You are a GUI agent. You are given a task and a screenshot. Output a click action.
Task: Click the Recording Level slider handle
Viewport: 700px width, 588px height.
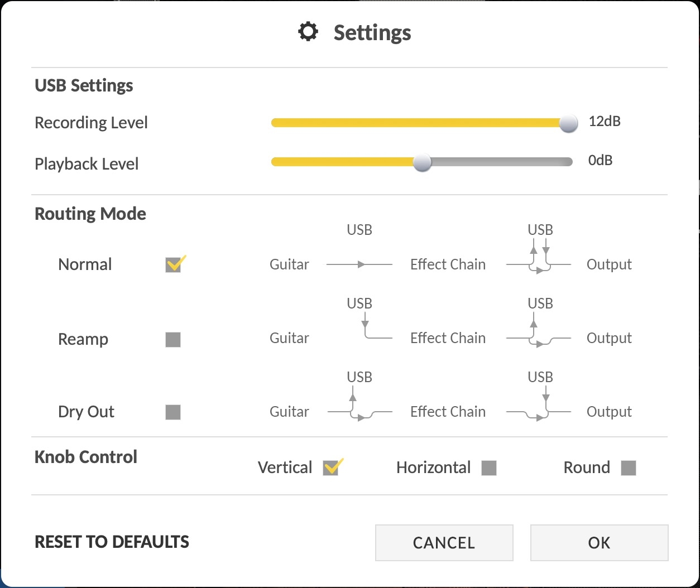pyautogui.click(x=568, y=123)
